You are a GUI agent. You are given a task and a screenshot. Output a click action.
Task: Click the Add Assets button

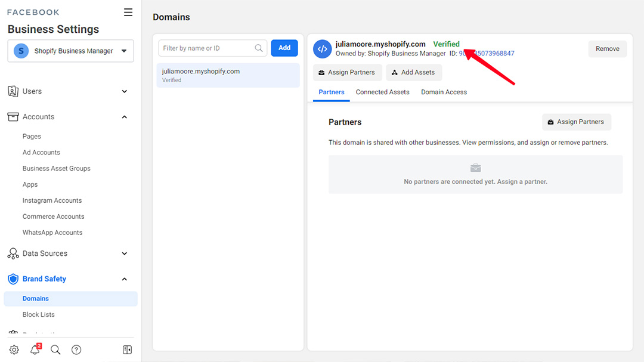414,72
